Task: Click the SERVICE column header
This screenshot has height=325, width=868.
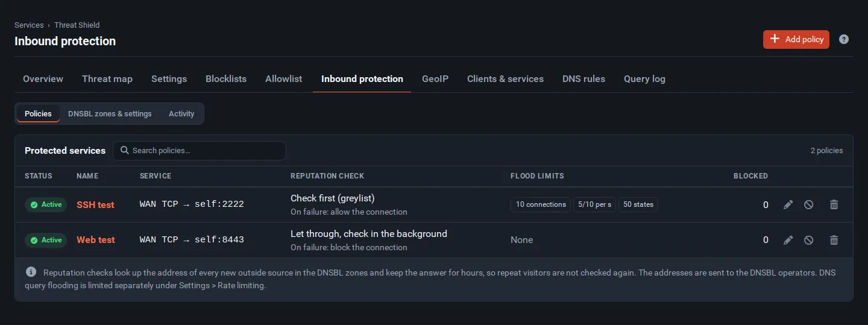Action: pos(156,176)
